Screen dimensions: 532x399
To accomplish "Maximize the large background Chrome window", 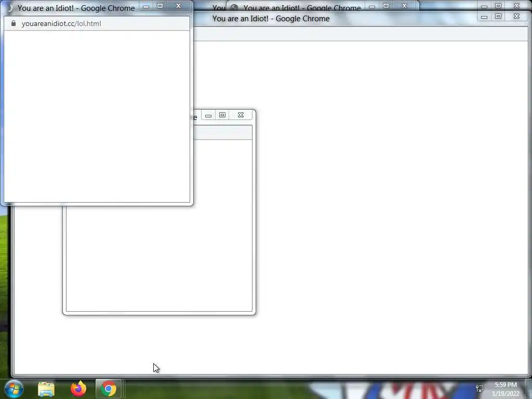I will (x=498, y=16).
